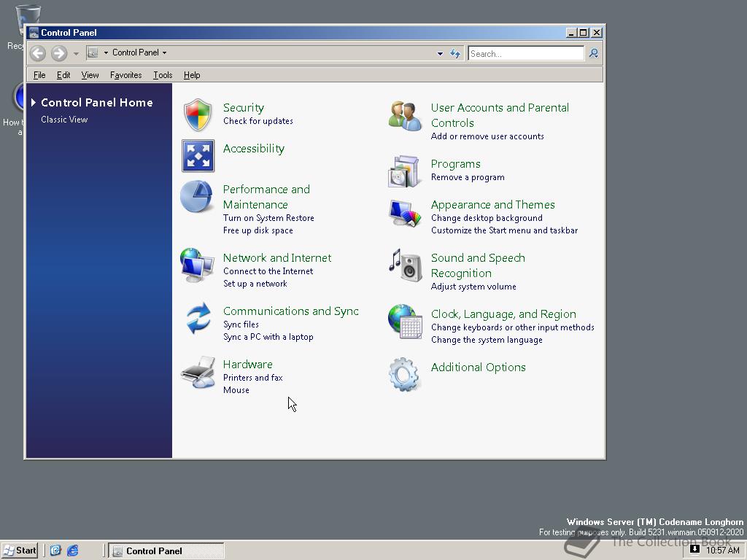This screenshot has width=747, height=560.
Task: Click the first quick launch icon on the taskbar
Action: (55, 551)
